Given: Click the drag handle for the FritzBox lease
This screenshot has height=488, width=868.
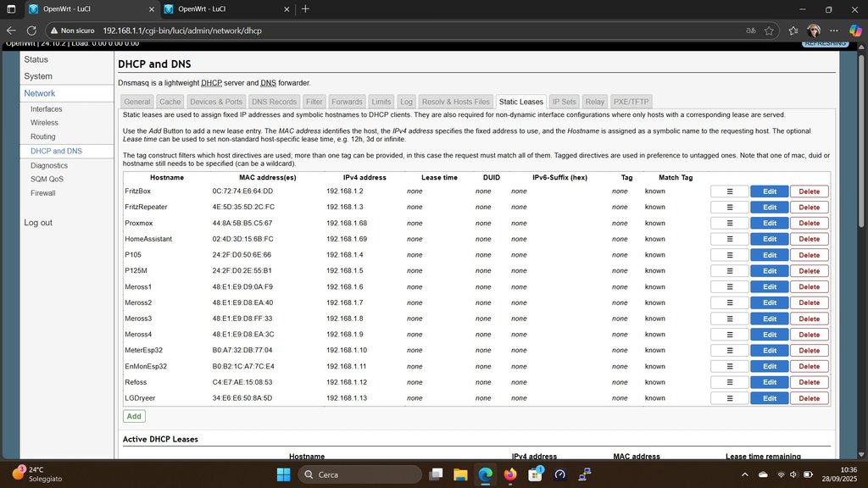Looking at the screenshot, I should pos(729,191).
